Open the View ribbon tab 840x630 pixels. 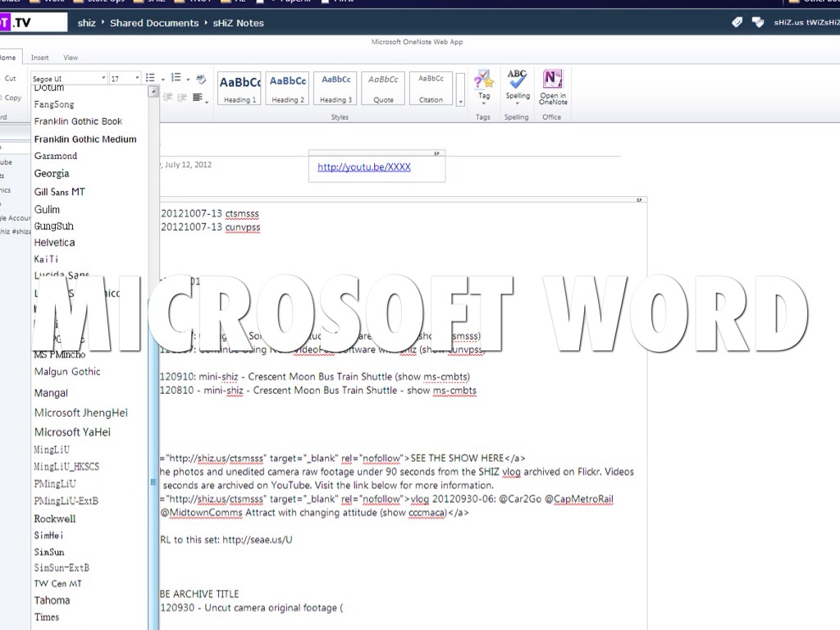[71, 57]
